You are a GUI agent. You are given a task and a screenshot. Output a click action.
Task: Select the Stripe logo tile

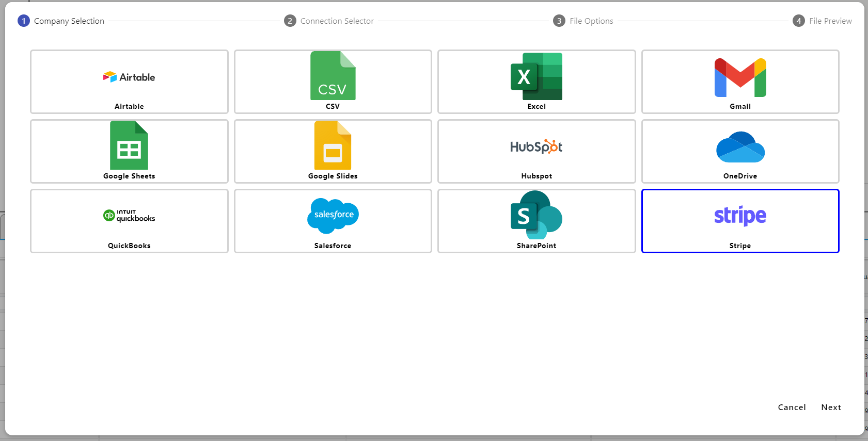click(740, 216)
